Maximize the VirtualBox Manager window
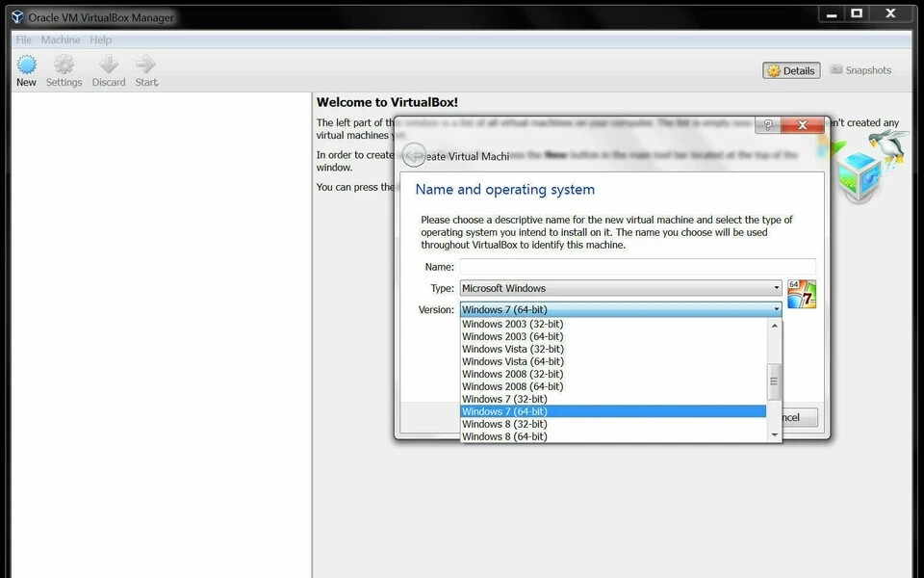Image resolution: width=924 pixels, height=578 pixels. [x=857, y=13]
